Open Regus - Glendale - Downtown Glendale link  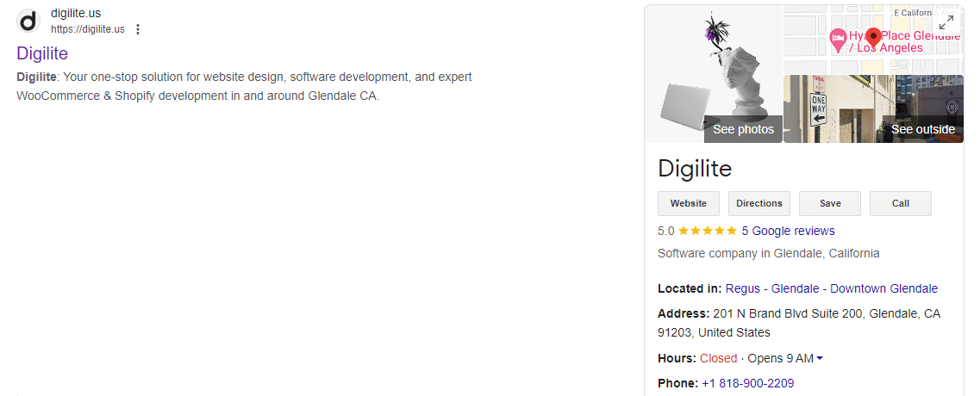tap(831, 288)
